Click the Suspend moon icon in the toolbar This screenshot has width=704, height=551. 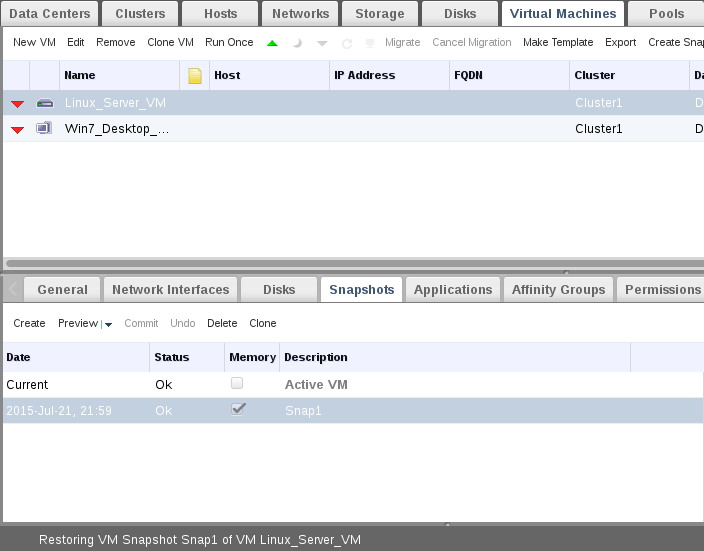pyautogui.click(x=298, y=43)
